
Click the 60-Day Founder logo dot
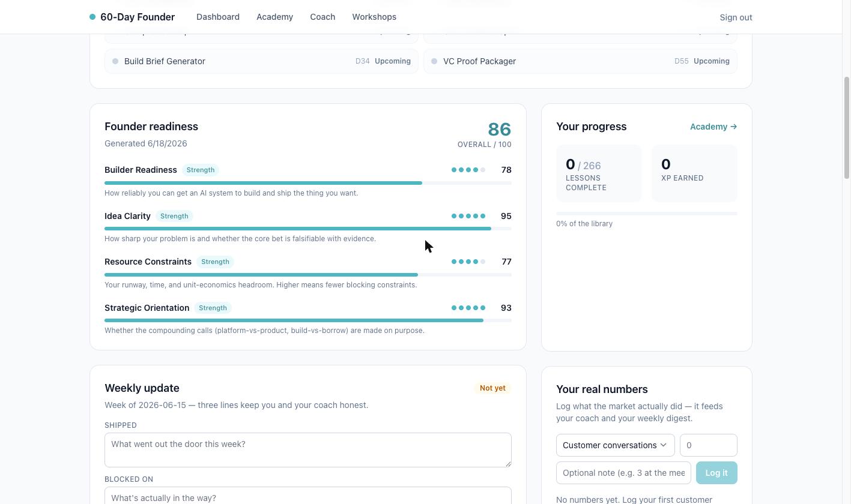pos(92,17)
